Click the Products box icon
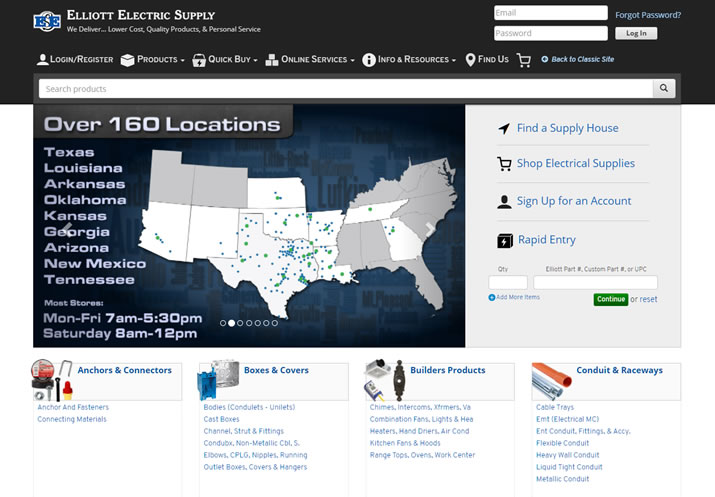The height and width of the screenshot is (497, 715). [127, 60]
